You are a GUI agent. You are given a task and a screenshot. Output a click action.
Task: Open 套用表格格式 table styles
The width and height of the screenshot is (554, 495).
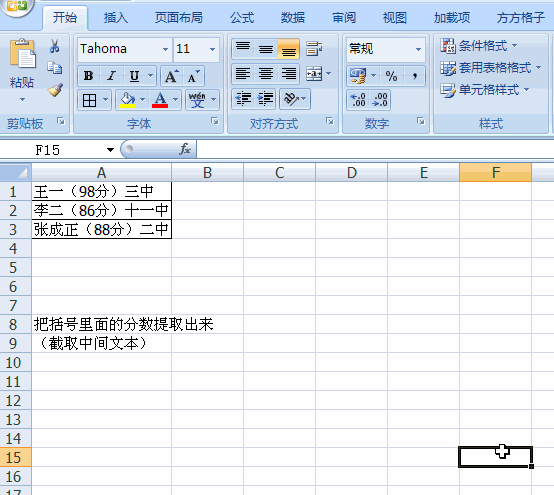490,67
